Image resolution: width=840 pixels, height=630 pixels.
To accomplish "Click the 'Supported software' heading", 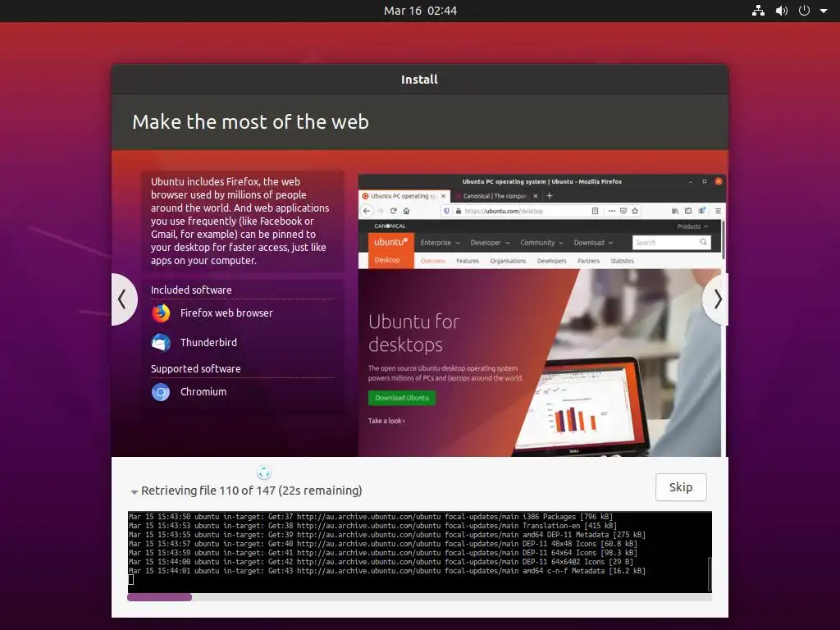I will click(195, 368).
